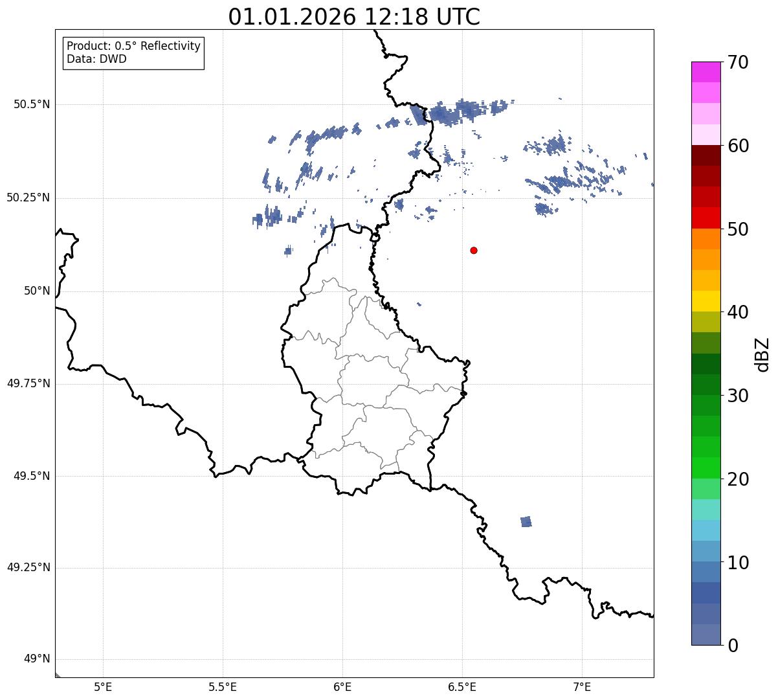Click the longitude label 6.5°E
This screenshot has width=778, height=700.
point(462,687)
